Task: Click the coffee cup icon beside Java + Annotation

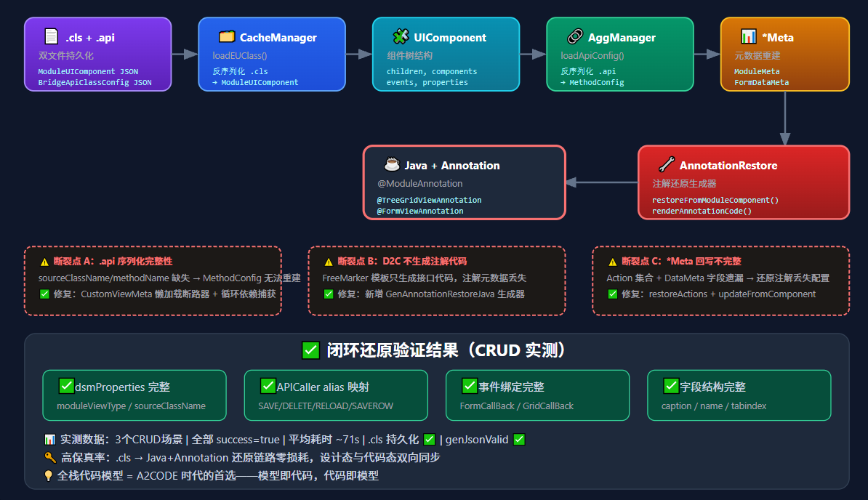Action: 392,164
